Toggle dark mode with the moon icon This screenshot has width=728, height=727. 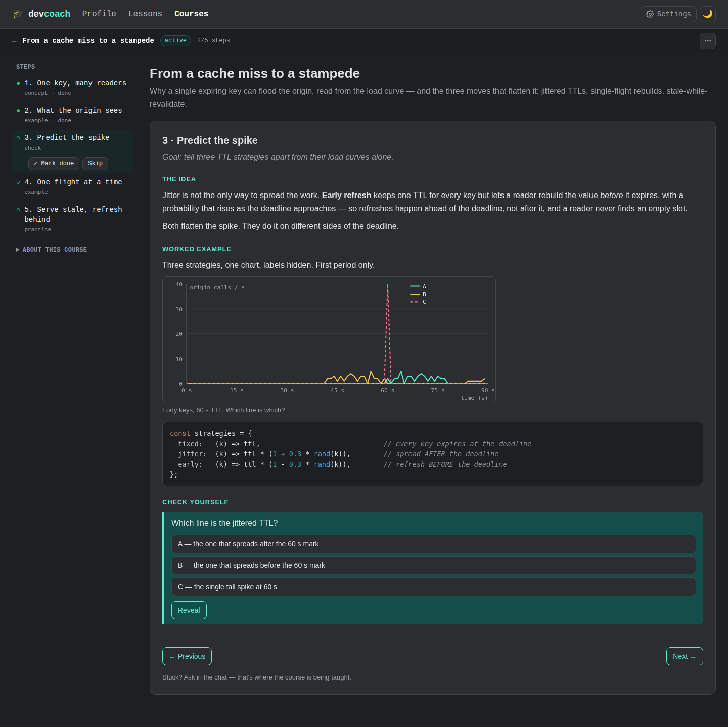708,14
